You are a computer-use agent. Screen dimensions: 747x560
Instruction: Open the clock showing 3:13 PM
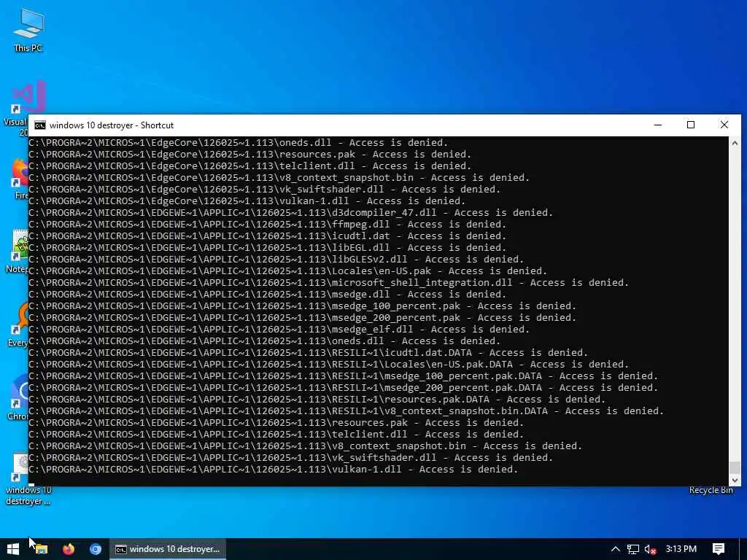[x=681, y=549]
